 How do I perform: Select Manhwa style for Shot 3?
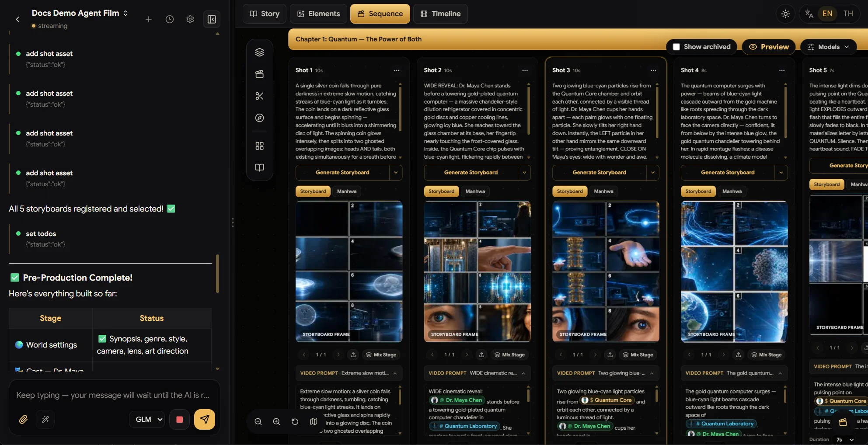603,191
